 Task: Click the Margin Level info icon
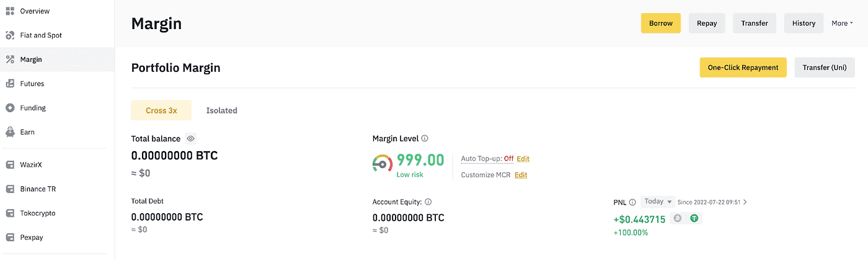425,139
